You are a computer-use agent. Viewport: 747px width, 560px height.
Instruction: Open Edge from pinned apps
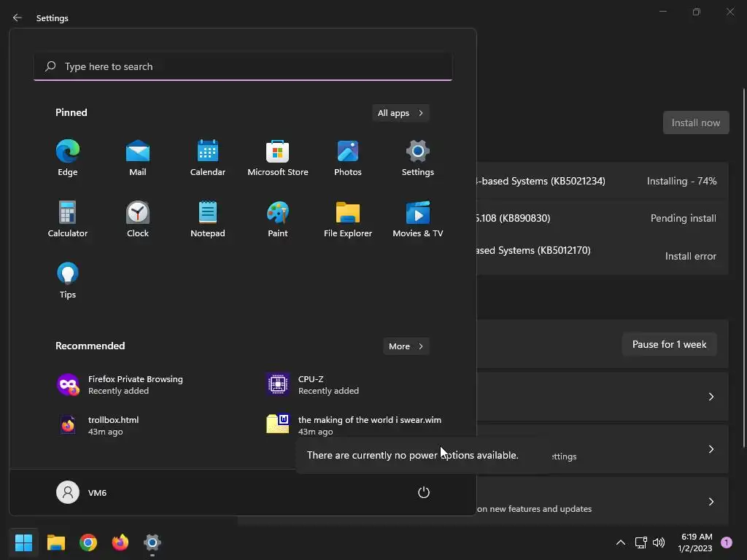click(68, 158)
